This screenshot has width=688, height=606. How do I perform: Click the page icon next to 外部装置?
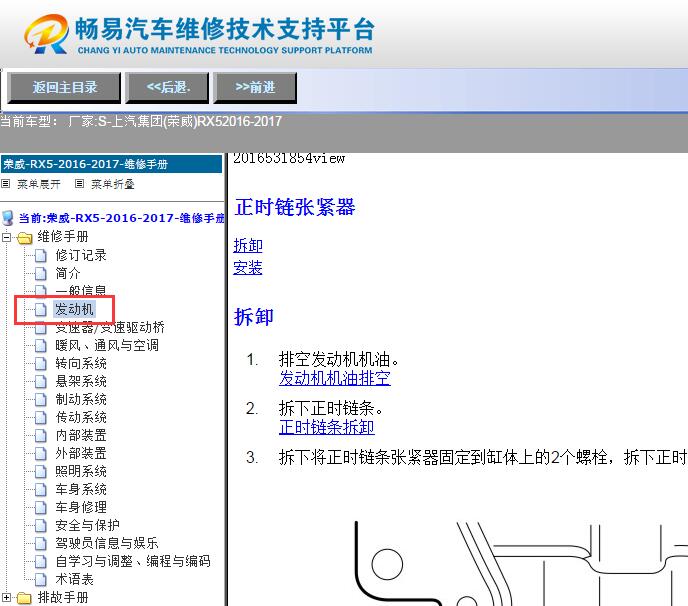[40, 453]
